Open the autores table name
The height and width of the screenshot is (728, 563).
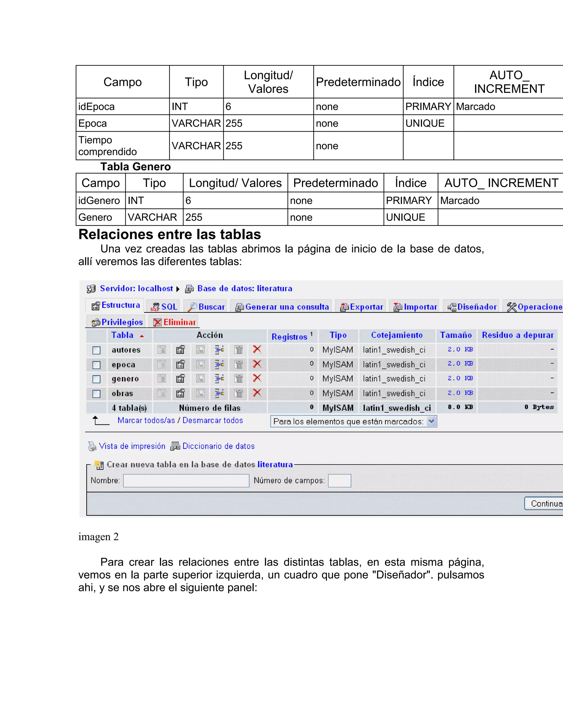126,350
